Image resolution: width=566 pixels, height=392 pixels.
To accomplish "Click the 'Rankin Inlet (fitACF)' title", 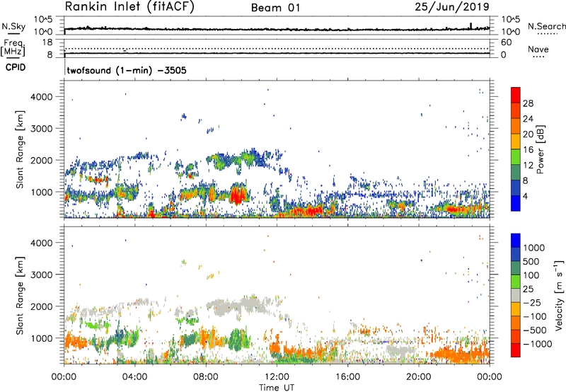I will coord(129,6).
